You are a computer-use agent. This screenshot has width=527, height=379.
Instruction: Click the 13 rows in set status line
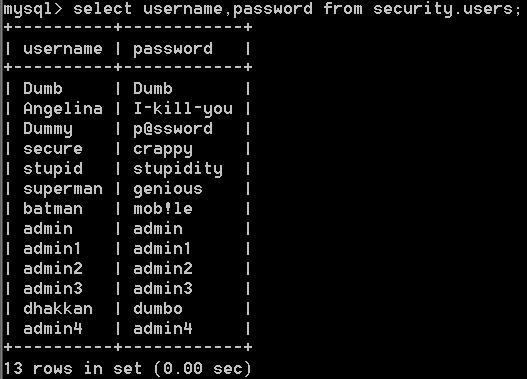127,369
